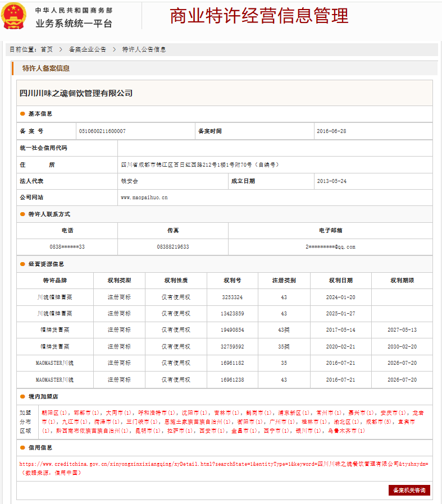This screenshot has width=442, height=504.
Task: Click 境内加盟店 section heading
Action: pyautogui.click(x=43, y=397)
